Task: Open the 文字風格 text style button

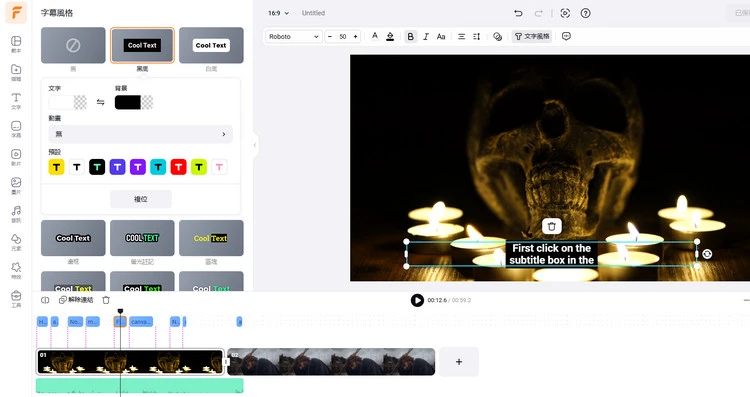Action: pyautogui.click(x=532, y=36)
